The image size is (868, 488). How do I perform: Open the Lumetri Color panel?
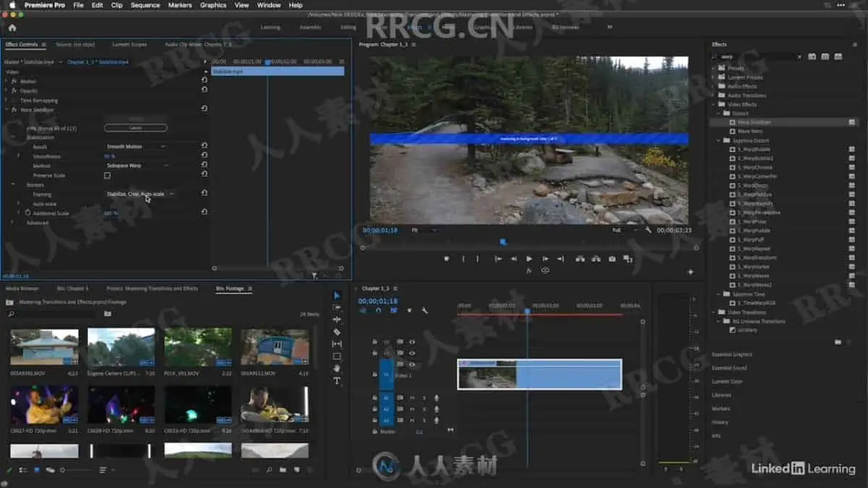pyautogui.click(x=727, y=382)
